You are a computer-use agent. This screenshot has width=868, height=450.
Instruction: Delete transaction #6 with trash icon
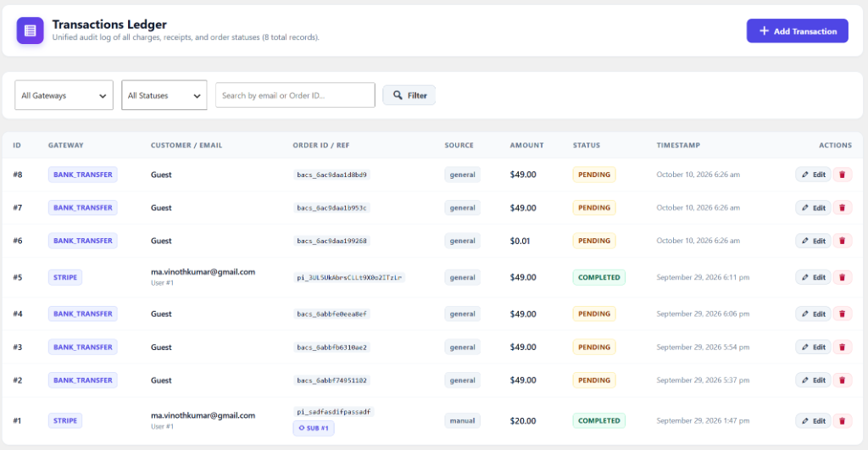coord(842,241)
